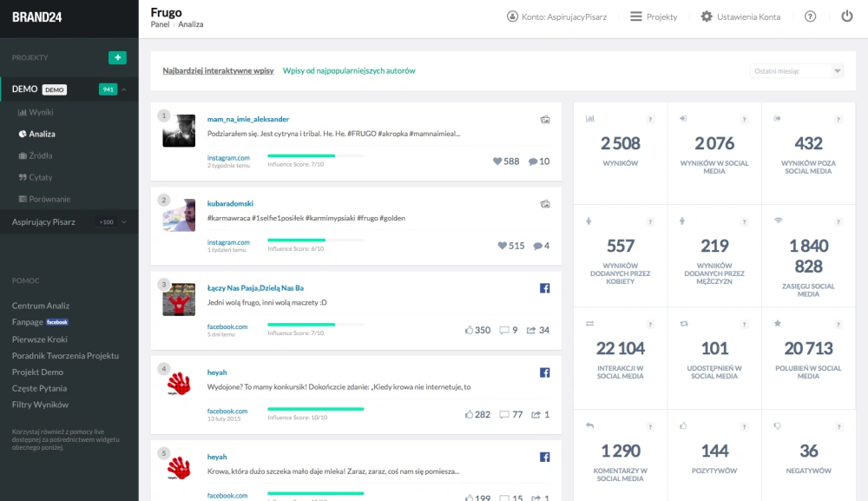Expand the Aspirujący Pisarz project chevron
This screenshot has height=501, width=868.
coord(123,222)
